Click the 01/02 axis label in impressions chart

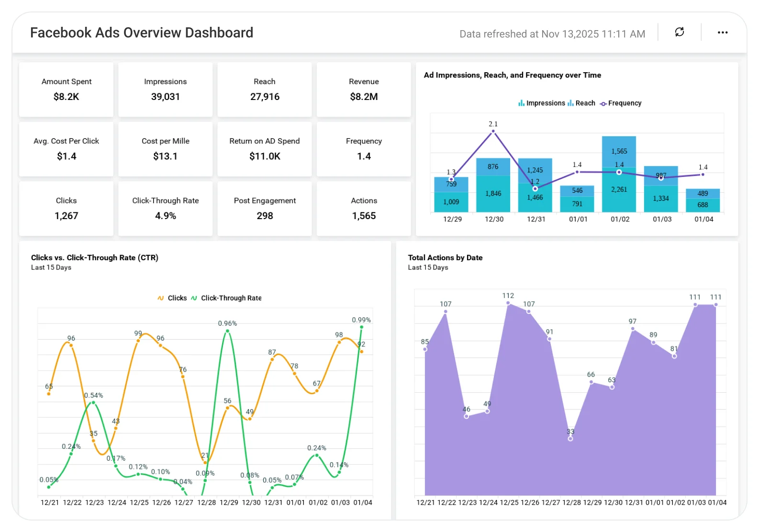point(620,219)
